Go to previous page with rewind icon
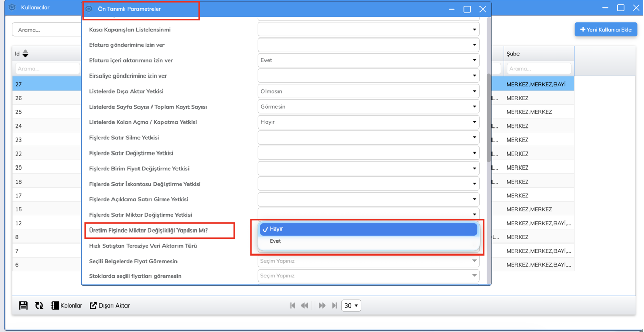644x332 pixels. [x=305, y=305]
